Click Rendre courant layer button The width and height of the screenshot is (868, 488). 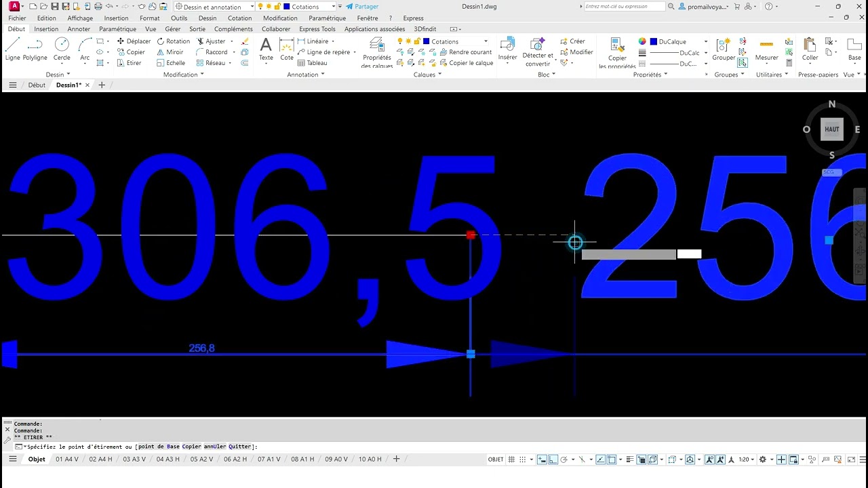coord(465,52)
